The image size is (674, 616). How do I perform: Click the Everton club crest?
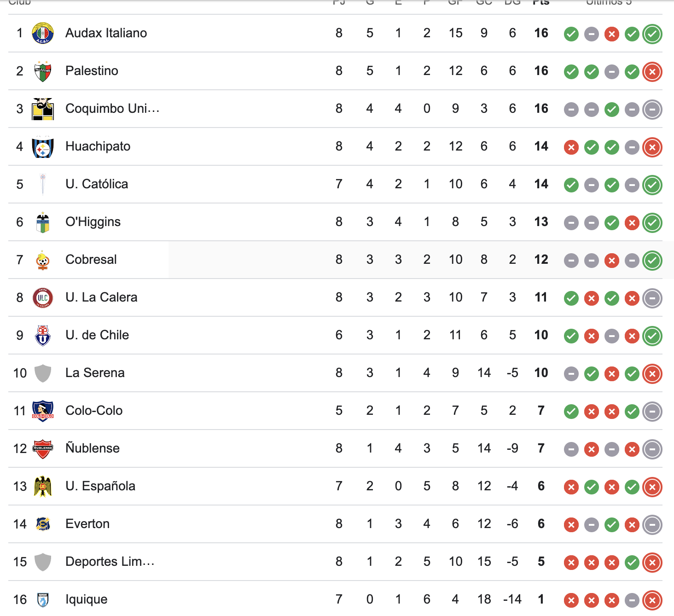(43, 524)
